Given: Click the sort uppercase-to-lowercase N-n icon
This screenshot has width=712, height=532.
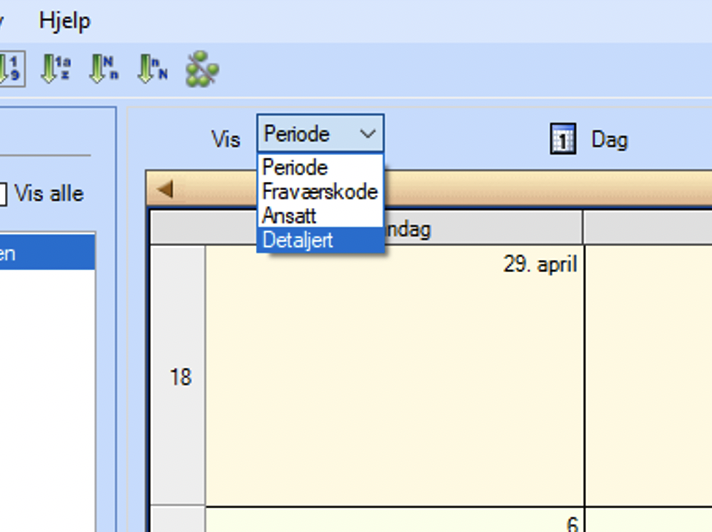Looking at the screenshot, I should pyautogui.click(x=104, y=69).
